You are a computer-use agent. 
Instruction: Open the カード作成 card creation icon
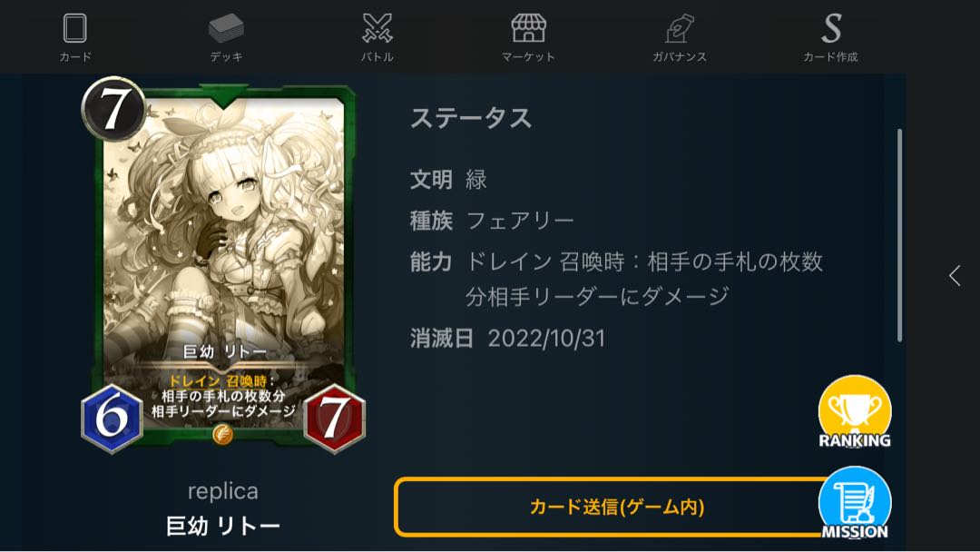[x=830, y=28]
